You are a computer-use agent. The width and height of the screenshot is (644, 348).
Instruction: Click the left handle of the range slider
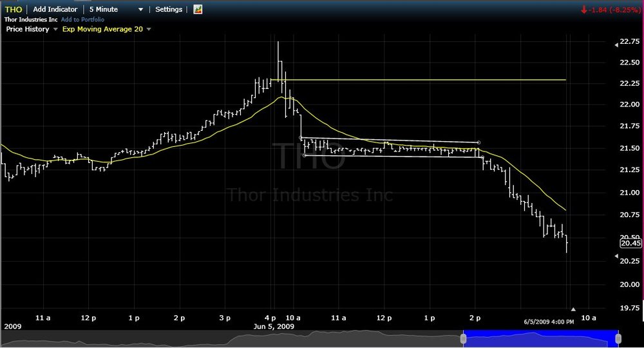tap(463, 338)
